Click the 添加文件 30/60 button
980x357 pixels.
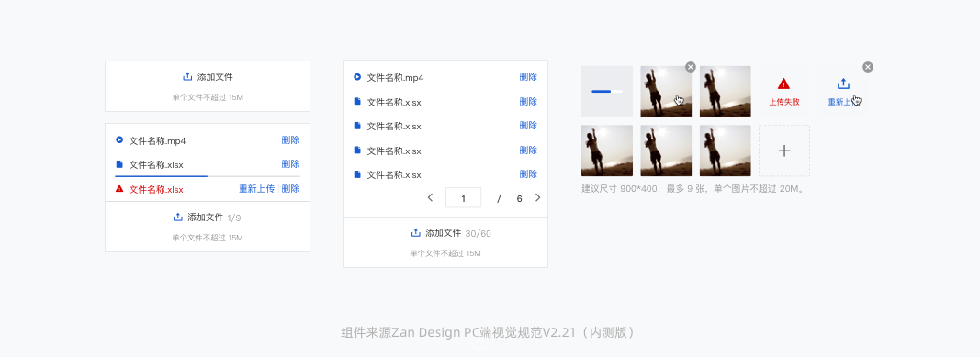click(451, 233)
